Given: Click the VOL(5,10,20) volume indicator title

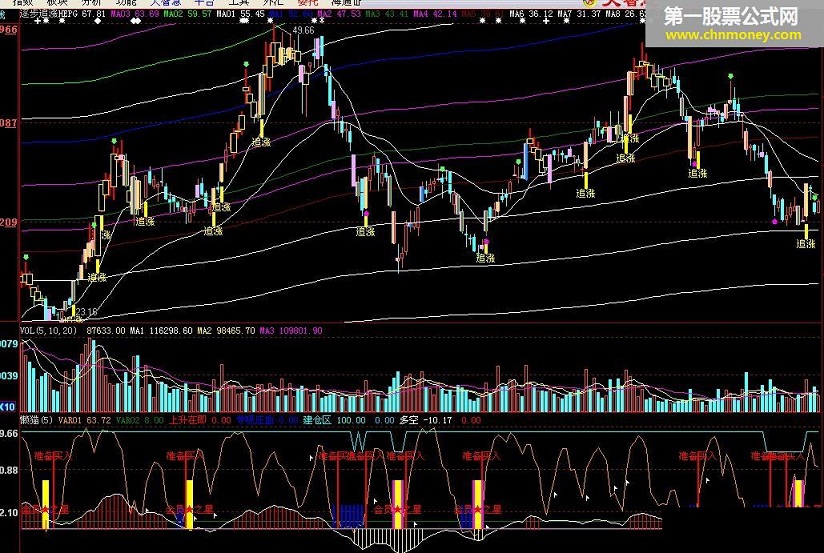Looking at the screenshot, I should click(48, 331).
